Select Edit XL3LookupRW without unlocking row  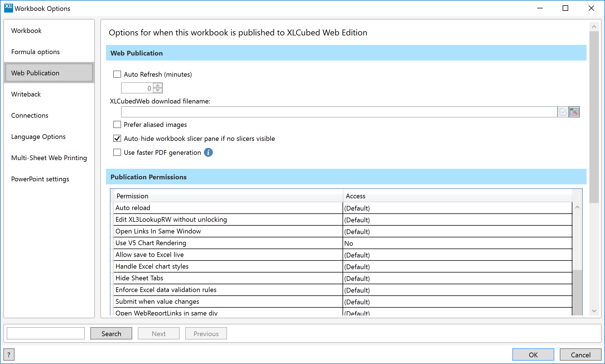pos(228,220)
